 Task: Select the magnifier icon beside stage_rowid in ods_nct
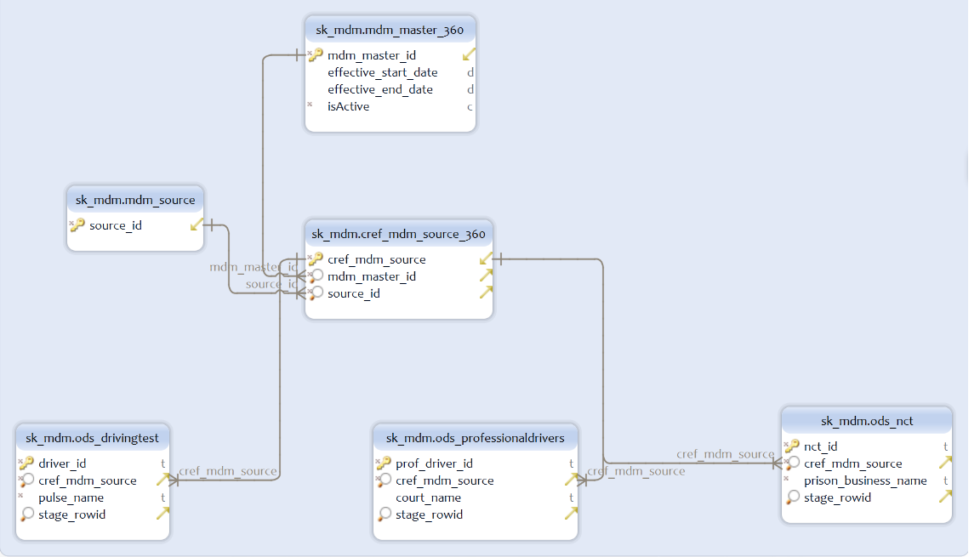(791, 497)
